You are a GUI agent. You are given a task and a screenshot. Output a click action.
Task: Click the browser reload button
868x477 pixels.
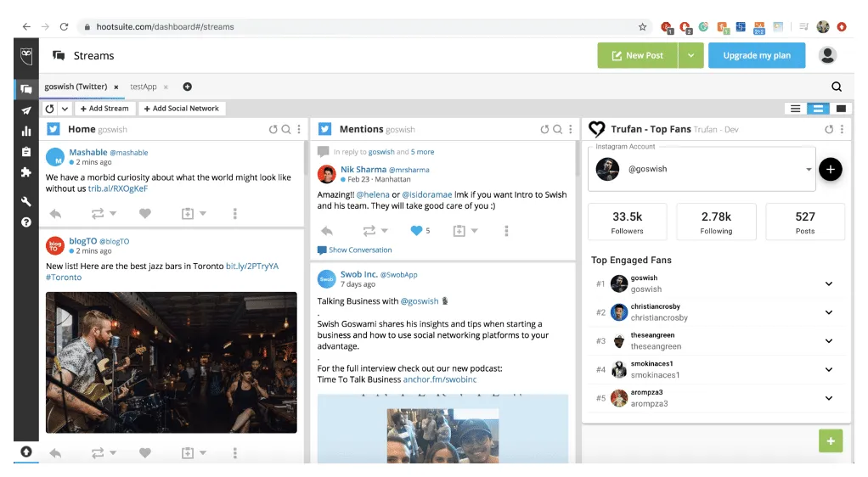tap(65, 26)
